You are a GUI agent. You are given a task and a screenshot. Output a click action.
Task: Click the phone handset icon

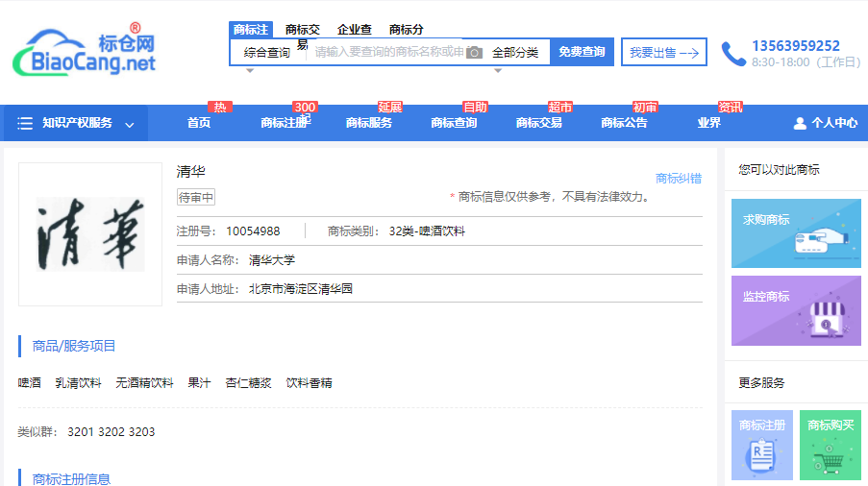733,54
